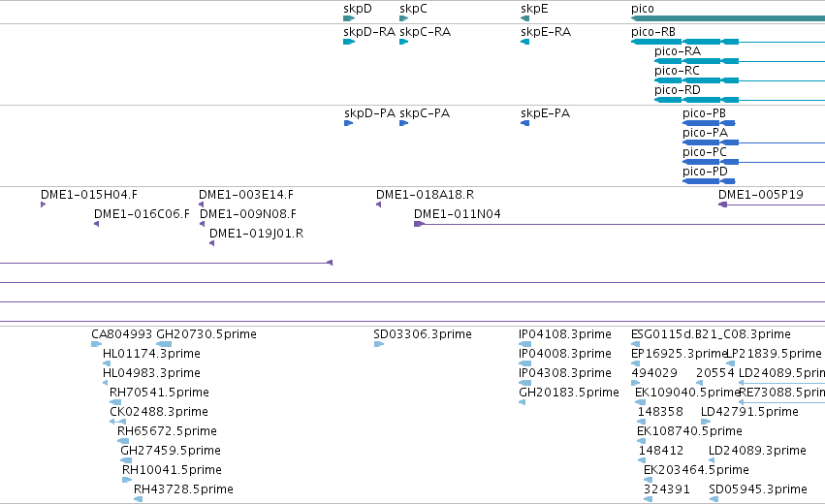825x504 pixels.
Task: Select EST SD05945.3prime
Action: click(758, 490)
